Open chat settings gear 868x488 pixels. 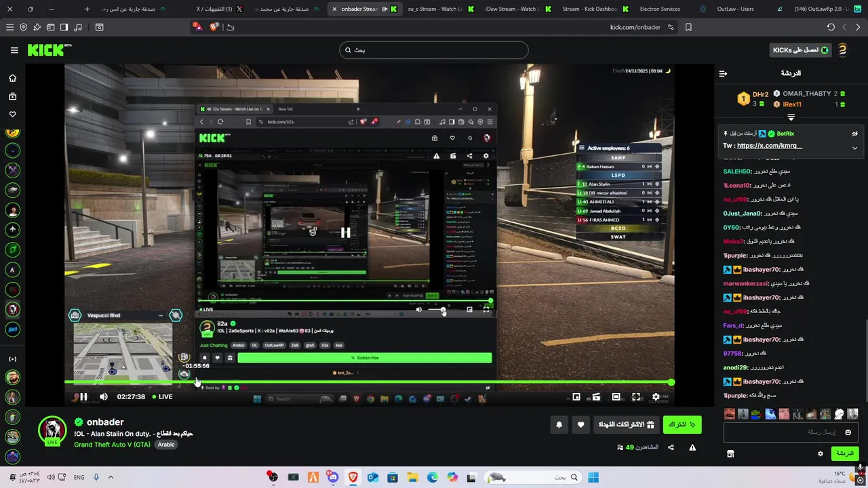(x=820, y=453)
